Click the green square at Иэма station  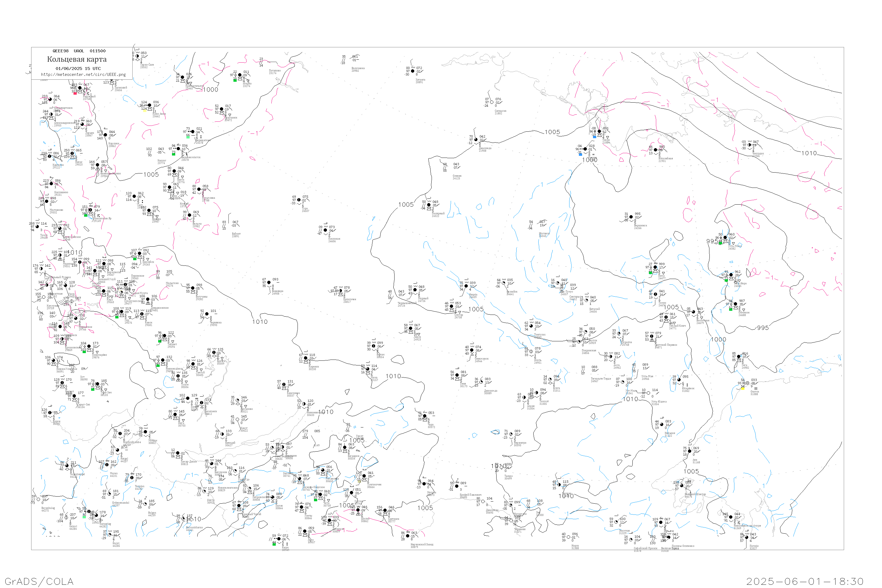[x=650, y=273]
